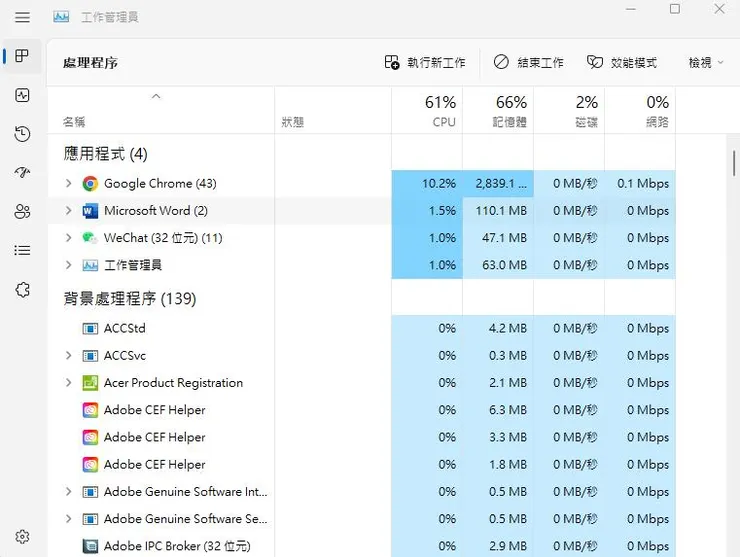Click the Adobe IPC Broker icon
This screenshot has height=557, width=740.
coord(90,546)
